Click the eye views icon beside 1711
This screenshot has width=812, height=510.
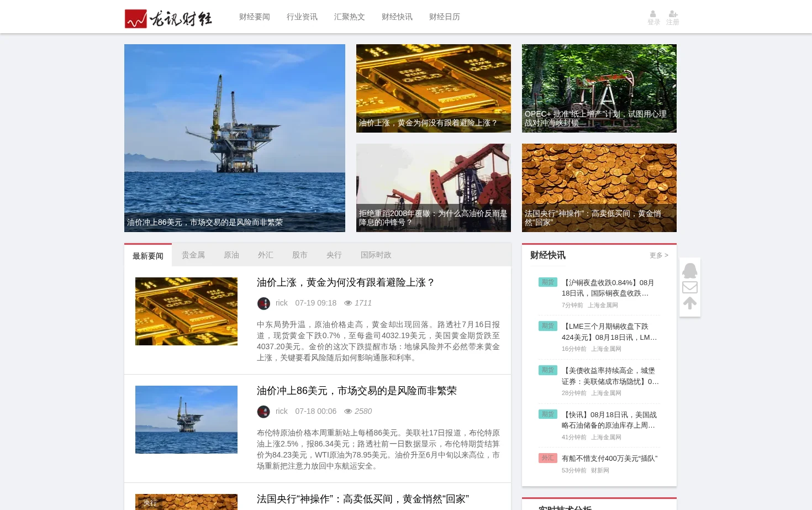click(348, 303)
